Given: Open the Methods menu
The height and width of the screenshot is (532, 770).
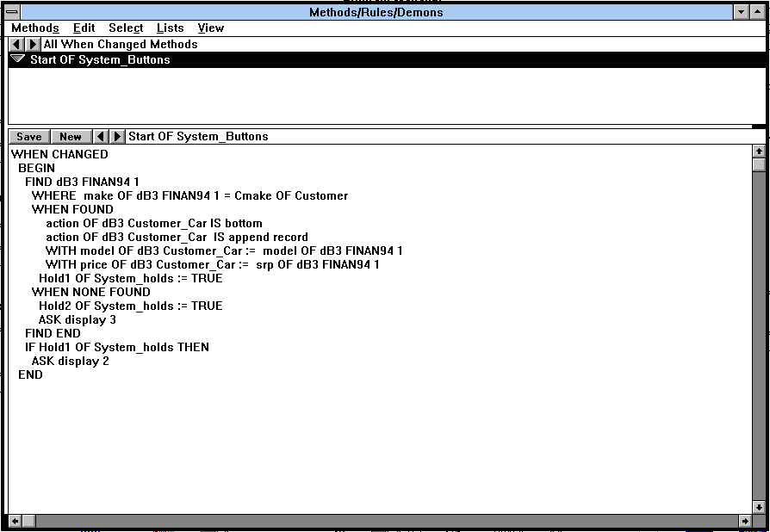Looking at the screenshot, I should coord(34,28).
